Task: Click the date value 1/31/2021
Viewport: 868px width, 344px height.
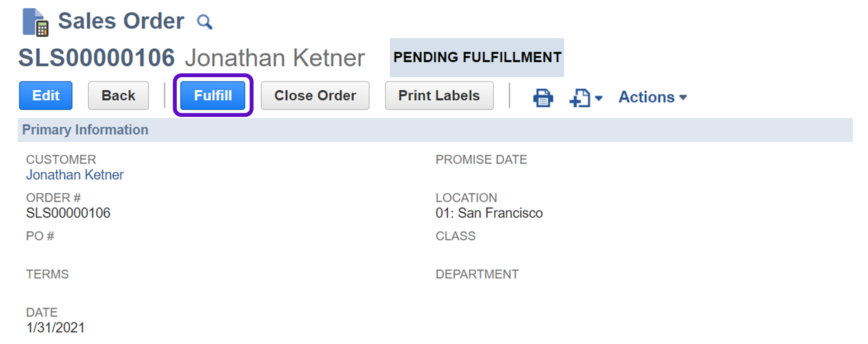Action: pos(55,327)
